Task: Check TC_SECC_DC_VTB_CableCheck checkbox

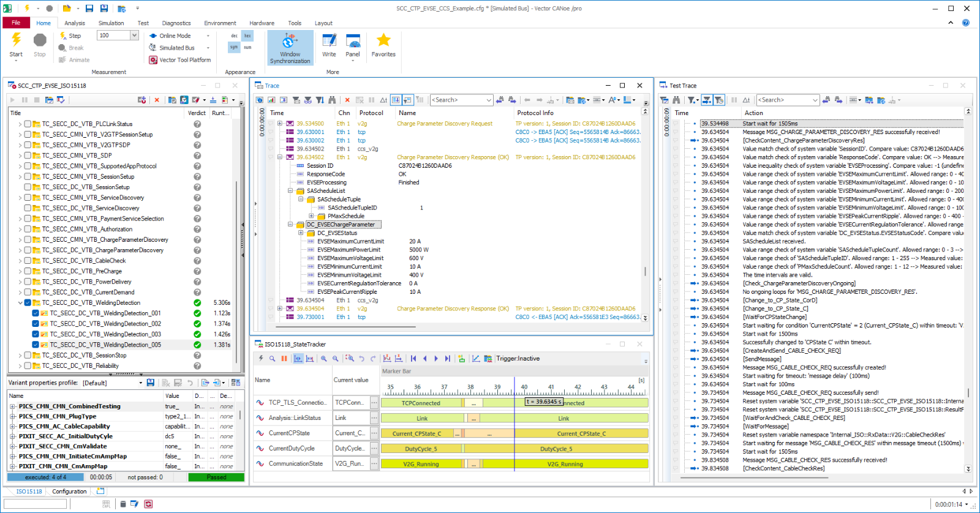Action: (28, 261)
